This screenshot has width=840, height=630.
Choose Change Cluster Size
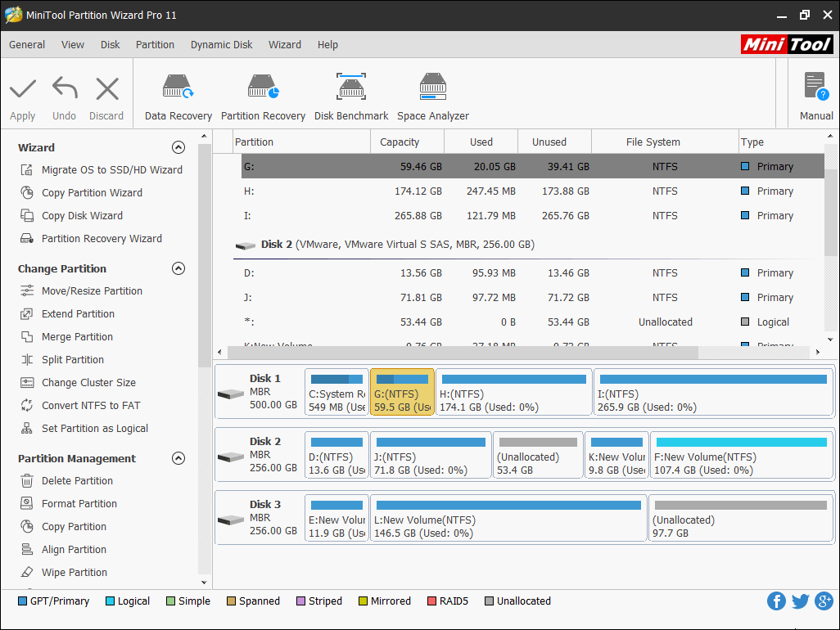click(x=79, y=383)
